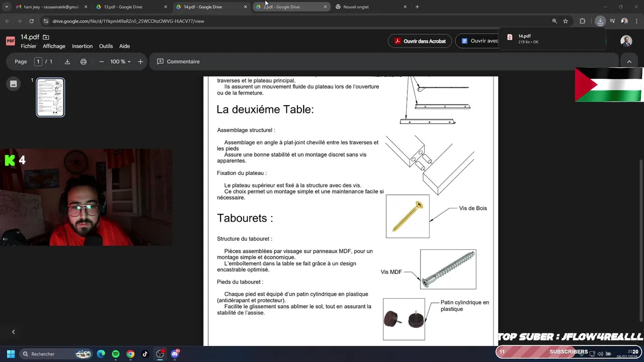Close the Nouvel onglet tab
The image size is (644, 362).
point(405,7)
